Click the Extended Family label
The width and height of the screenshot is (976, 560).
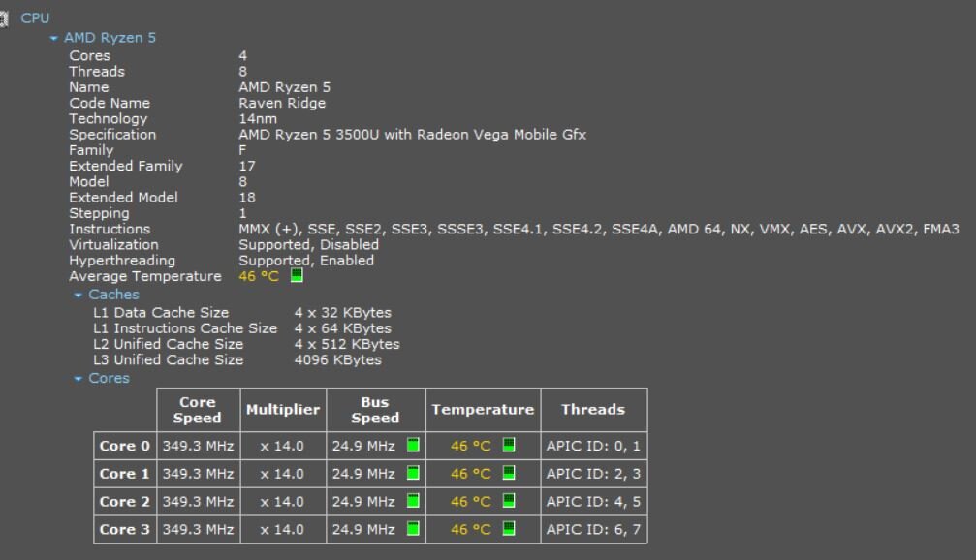126,166
